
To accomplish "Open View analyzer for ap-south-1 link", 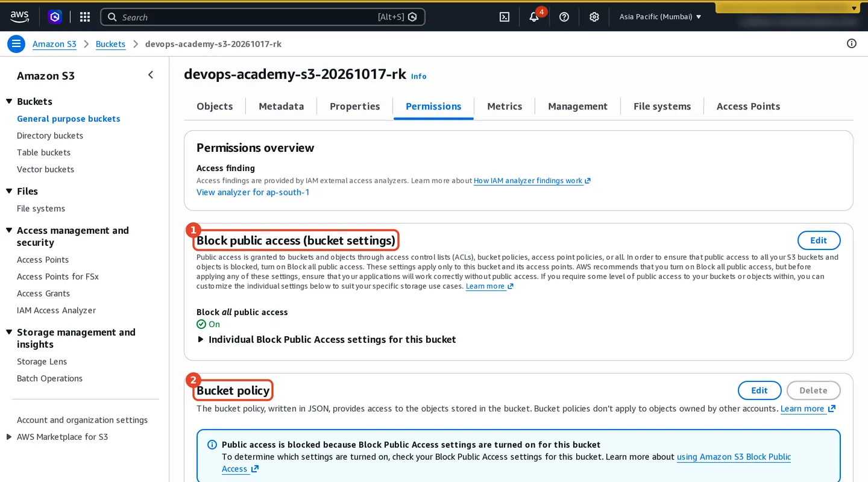I will point(253,192).
